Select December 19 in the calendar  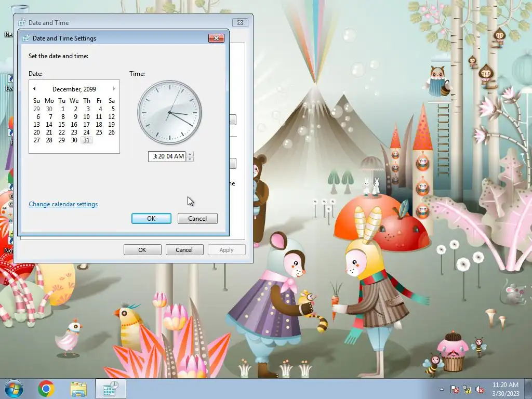click(x=111, y=125)
